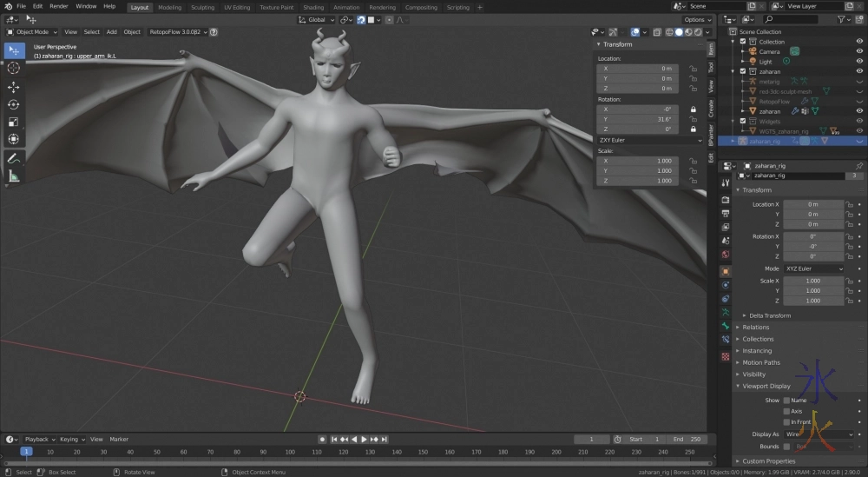Click the RetopoFlow help question-mark icon
The width and height of the screenshot is (868, 477).
click(214, 32)
